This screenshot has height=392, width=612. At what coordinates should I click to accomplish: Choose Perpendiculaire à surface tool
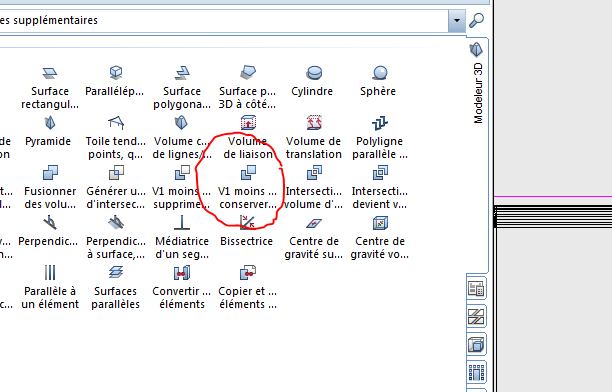116,237
